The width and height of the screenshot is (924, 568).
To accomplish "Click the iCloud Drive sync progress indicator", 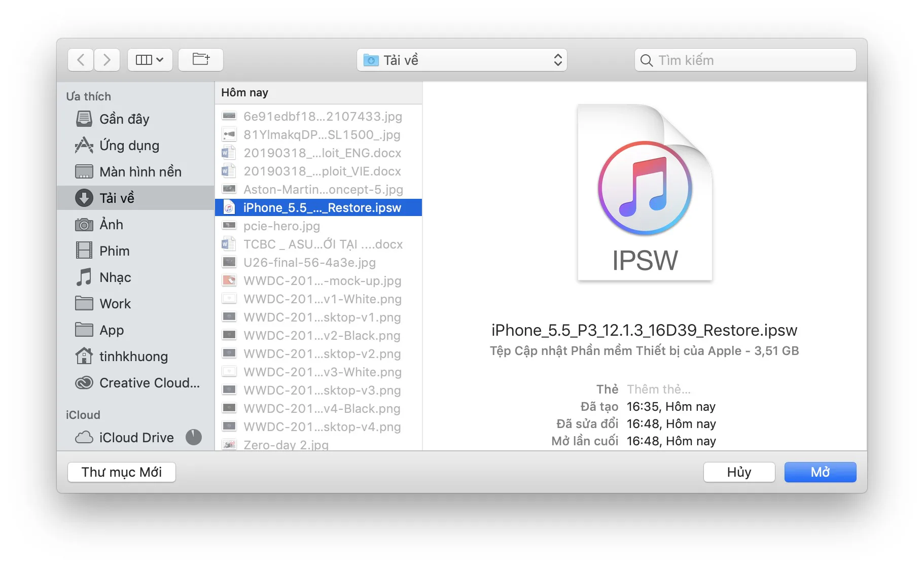I will [194, 437].
